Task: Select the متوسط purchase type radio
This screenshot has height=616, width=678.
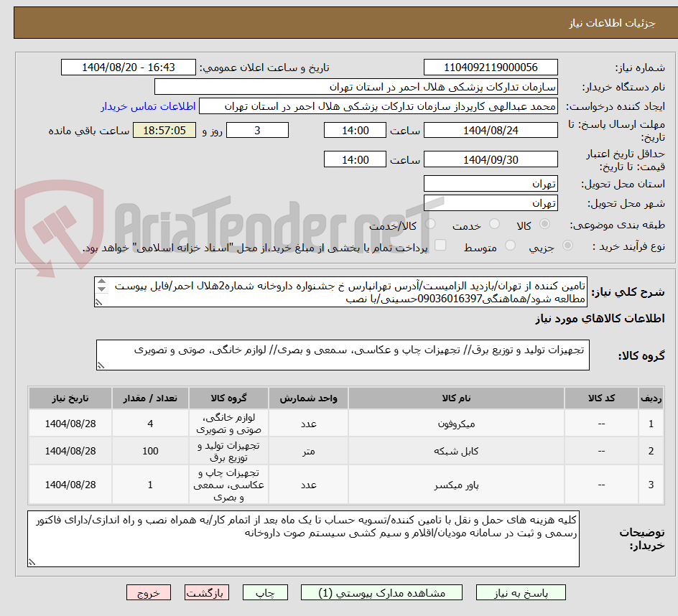Action: (510, 246)
